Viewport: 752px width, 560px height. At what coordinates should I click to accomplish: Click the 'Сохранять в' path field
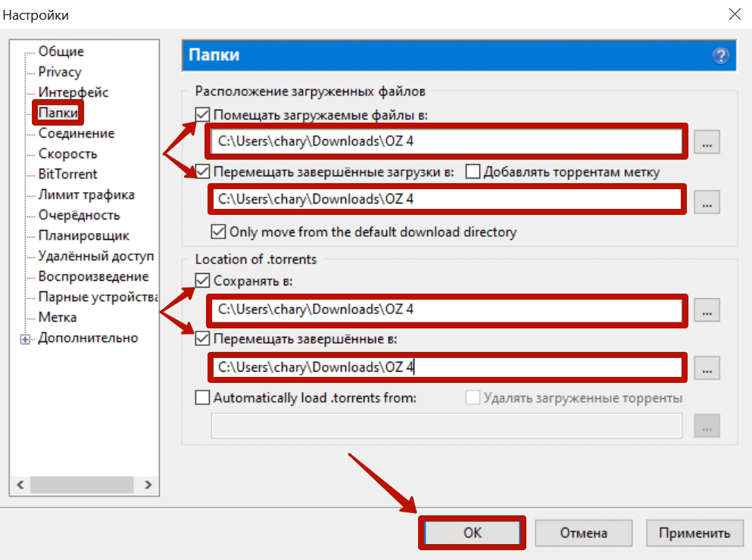(x=447, y=310)
